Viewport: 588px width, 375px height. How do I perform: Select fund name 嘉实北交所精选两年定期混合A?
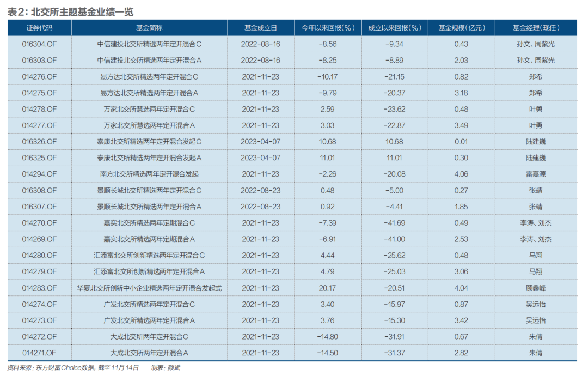click(149, 239)
